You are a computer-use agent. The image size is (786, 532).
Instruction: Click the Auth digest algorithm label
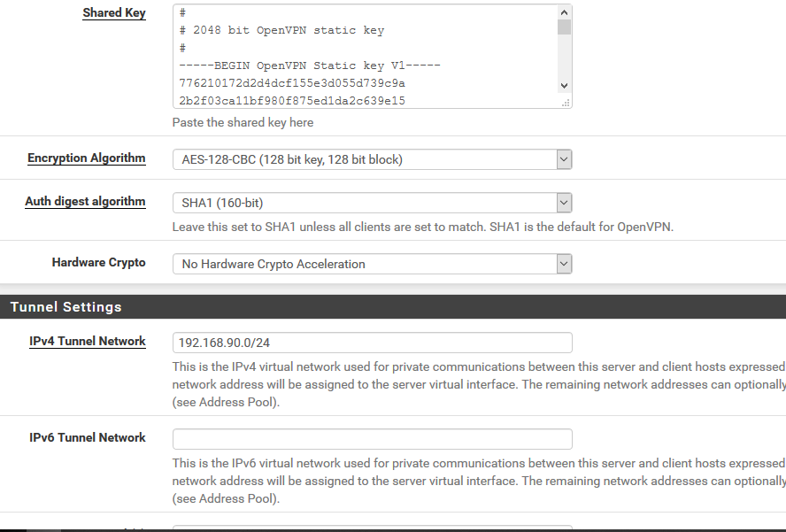[85, 202]
